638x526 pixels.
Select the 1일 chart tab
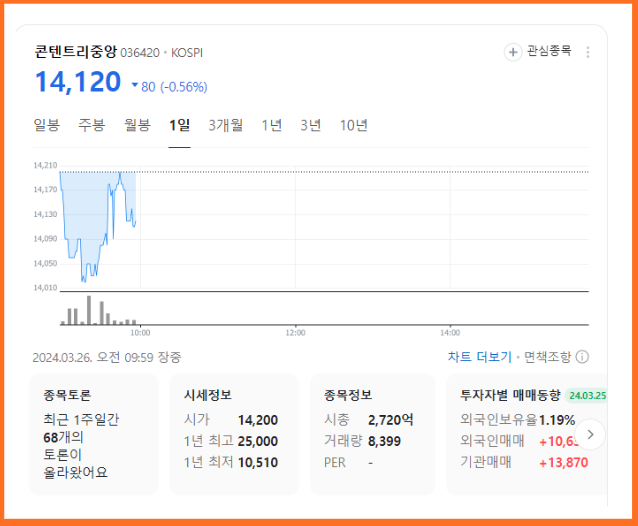(179, 125)
